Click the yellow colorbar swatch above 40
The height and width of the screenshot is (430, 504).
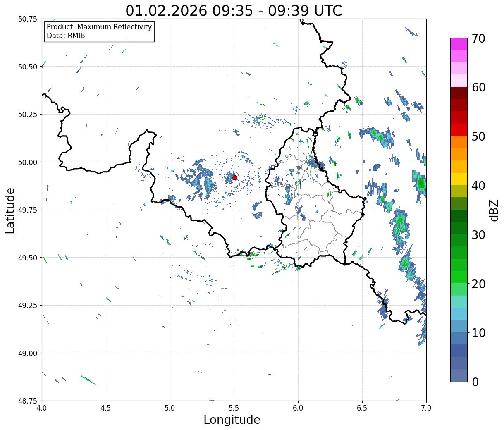tap(459, 179)
